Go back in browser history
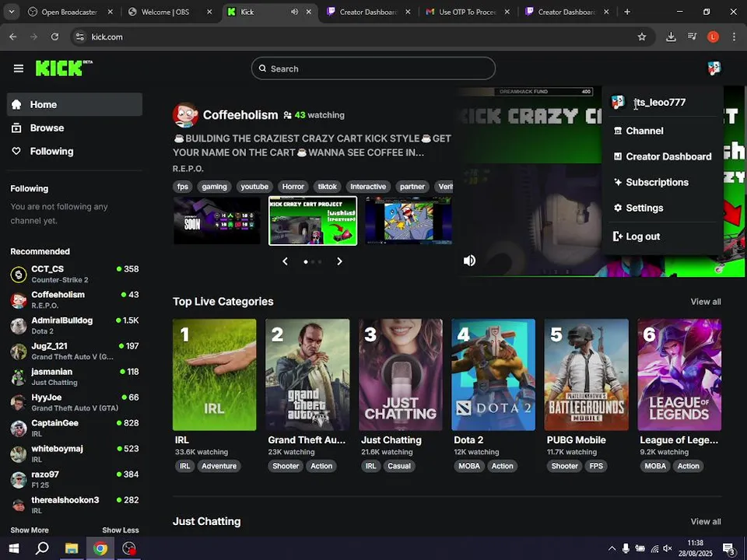 (x=13, y=37)
